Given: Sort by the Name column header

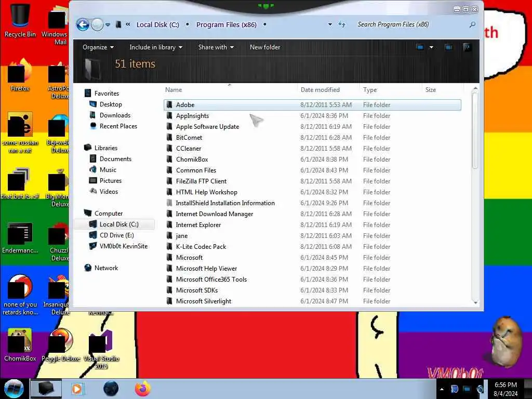Looking at the screenshot, I should 230,90.
